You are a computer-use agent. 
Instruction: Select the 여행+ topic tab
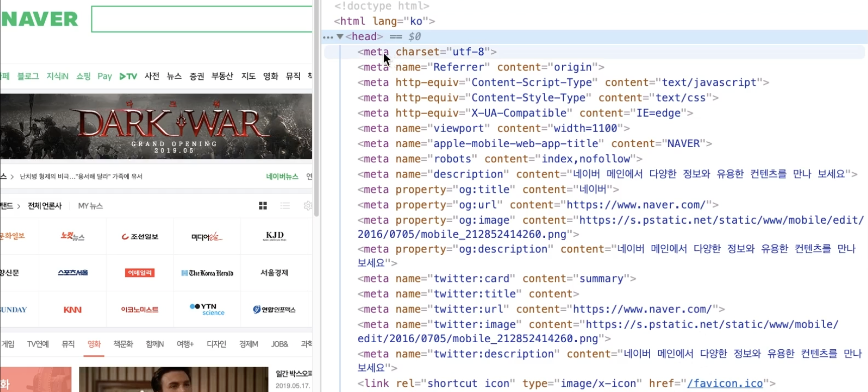(x=185, y=344)
